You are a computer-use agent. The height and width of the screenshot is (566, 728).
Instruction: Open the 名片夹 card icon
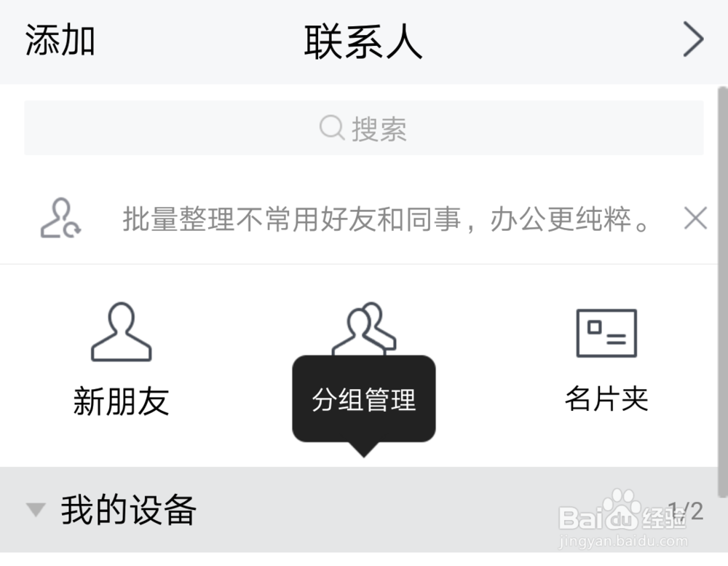coord(606,333)
